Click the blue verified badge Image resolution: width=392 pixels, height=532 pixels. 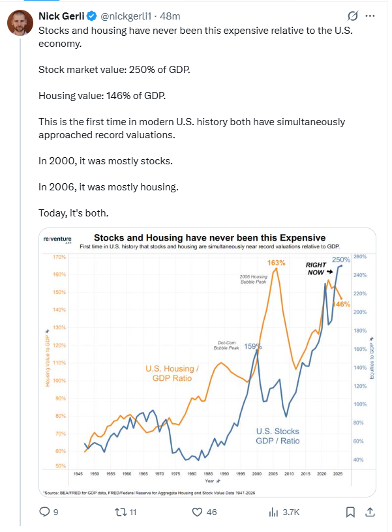click(x=92, y=16)
